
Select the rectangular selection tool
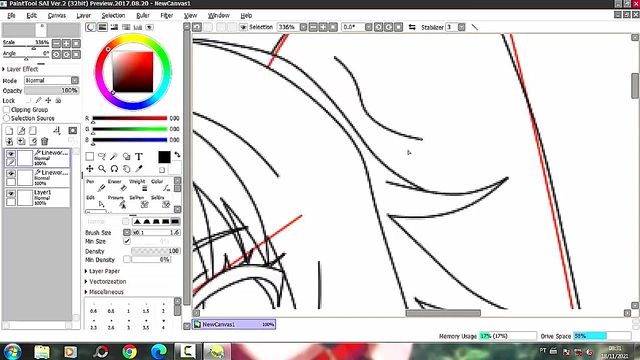click(90, 156)
